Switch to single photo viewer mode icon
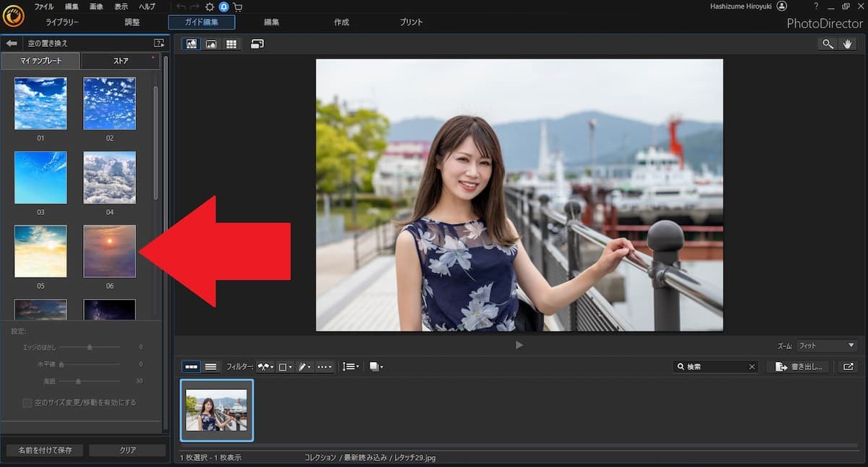The width and height of the screenshot is (868, 467). [192, 44]
